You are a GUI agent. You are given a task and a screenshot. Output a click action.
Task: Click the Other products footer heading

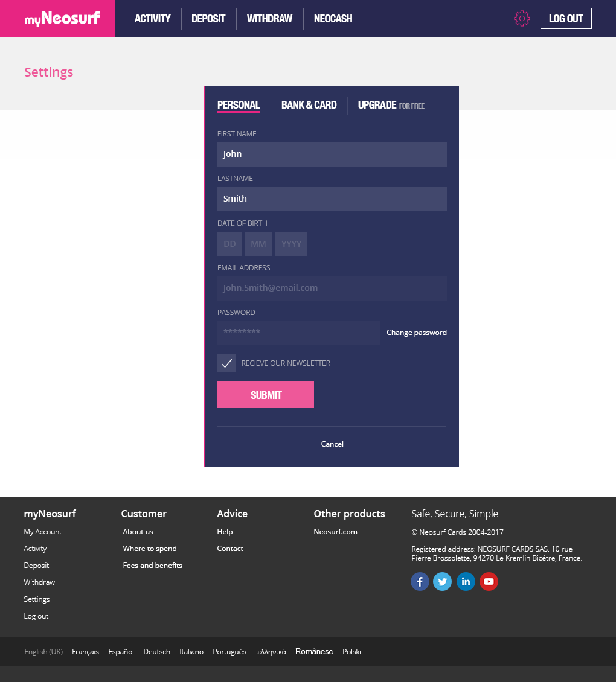[349, 514]
